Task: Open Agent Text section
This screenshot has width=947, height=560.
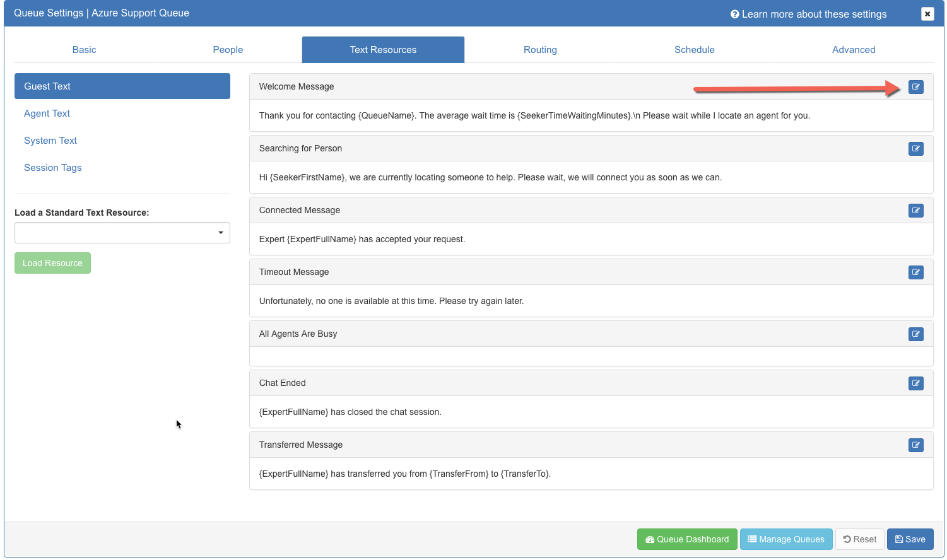Action: tap(47, 114)
